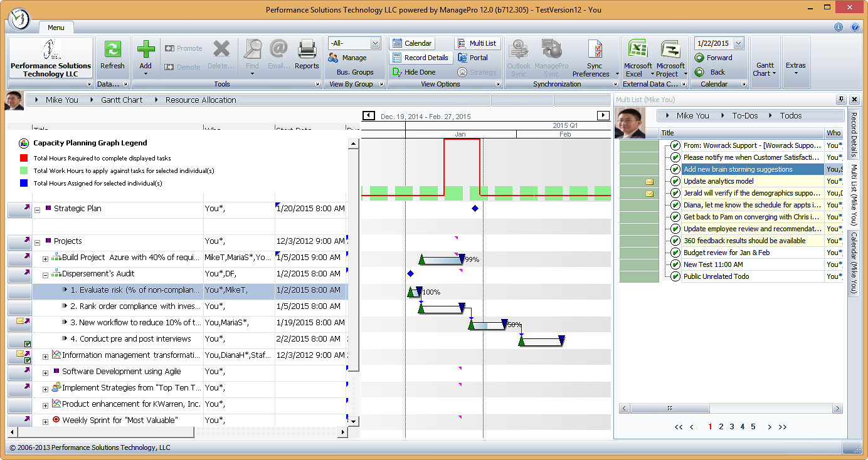Switch to Calendar (Mike You) side tab
868x460 pixels.
(854, 262)
